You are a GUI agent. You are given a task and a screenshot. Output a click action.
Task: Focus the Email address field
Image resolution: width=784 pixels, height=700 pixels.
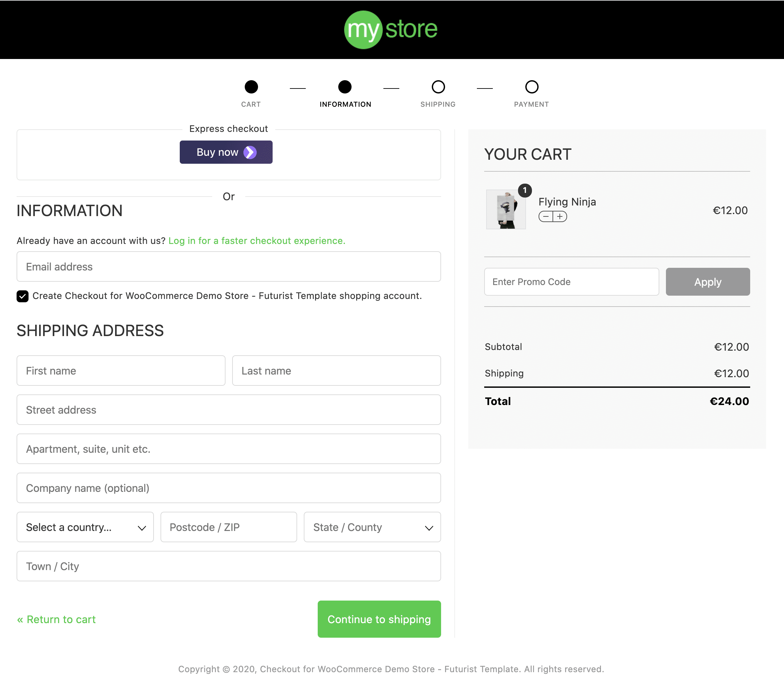click(229, 266)
